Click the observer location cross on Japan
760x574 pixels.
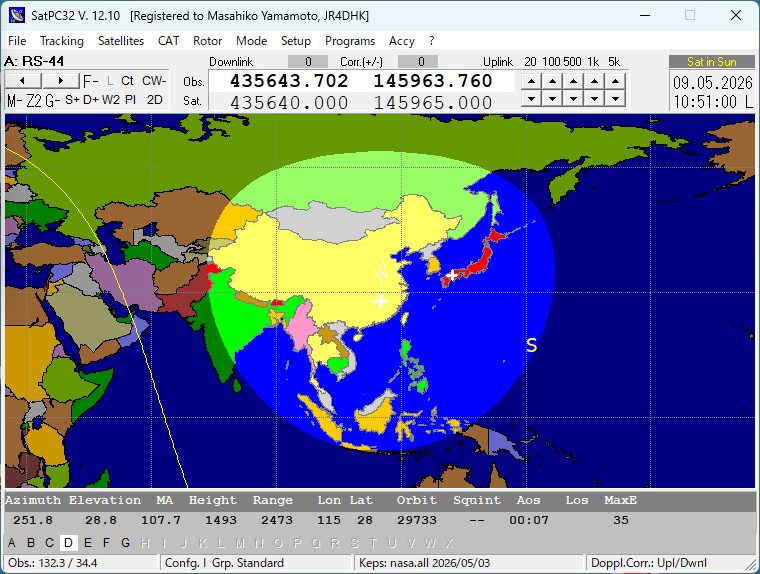452,275
